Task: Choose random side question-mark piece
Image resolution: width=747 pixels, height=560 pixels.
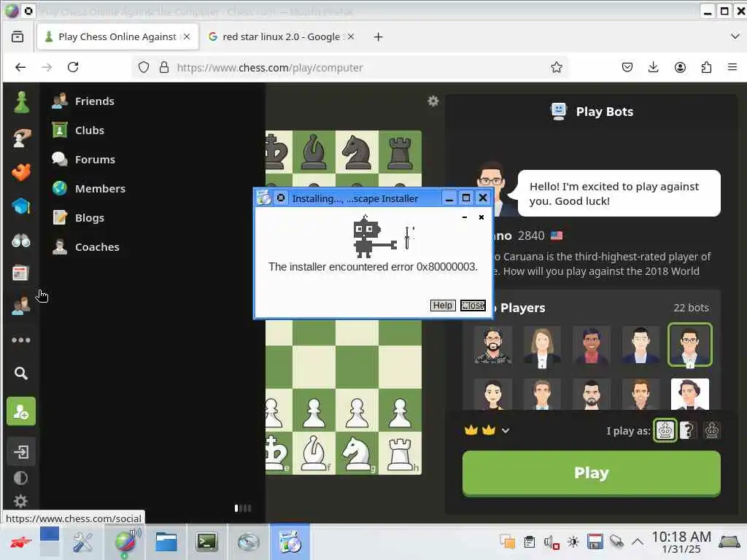Action: (687, 430)
